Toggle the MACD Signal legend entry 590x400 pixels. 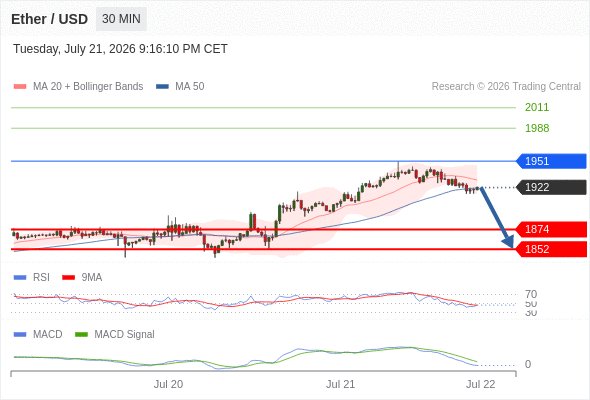[115, 334]
